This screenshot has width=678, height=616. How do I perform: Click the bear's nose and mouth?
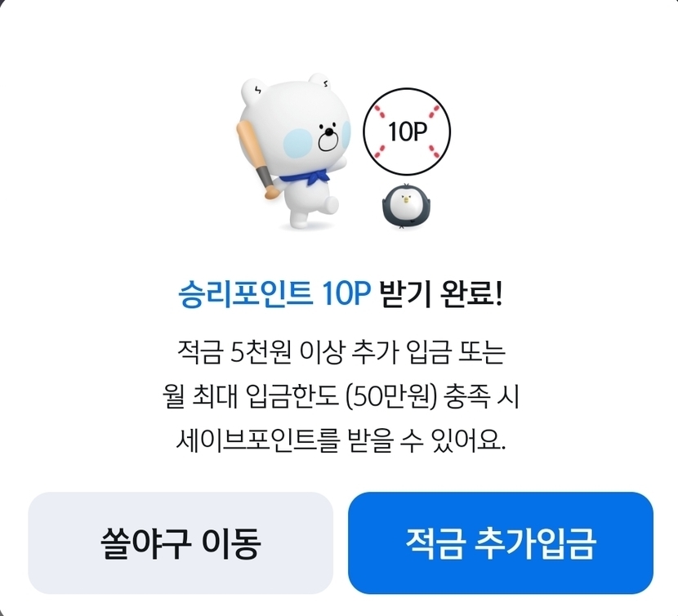point(328,137)
